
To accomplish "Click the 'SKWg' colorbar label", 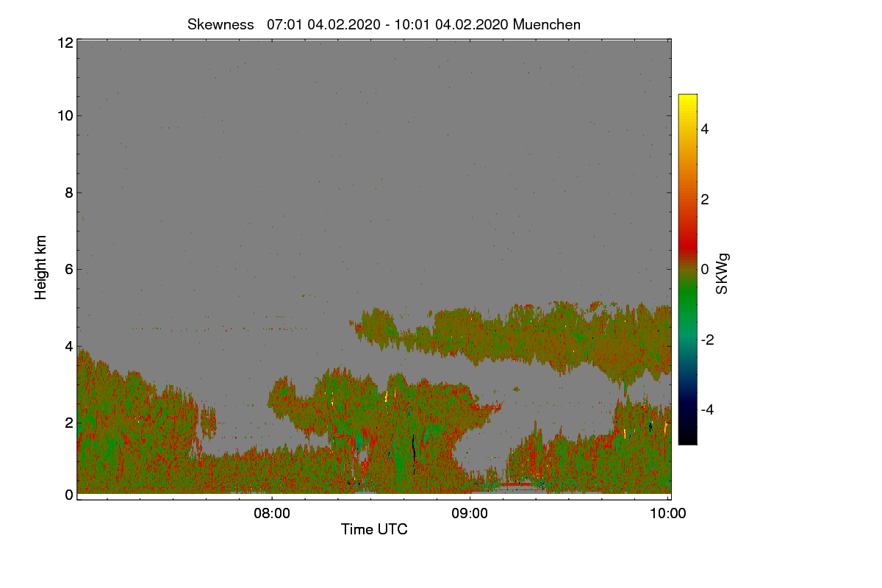I will [723, 273].
